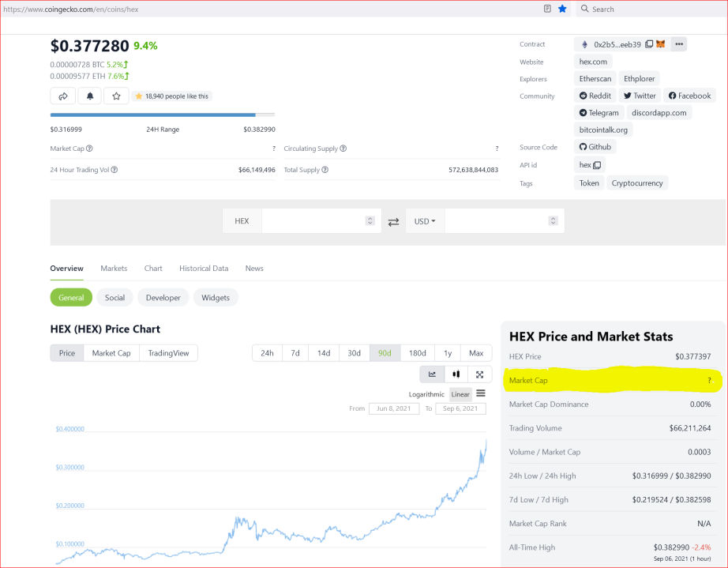This screenshot has width=728, height=568.
Task: Toggle the chart to Logarithmic scale
Action: (426, 394)
